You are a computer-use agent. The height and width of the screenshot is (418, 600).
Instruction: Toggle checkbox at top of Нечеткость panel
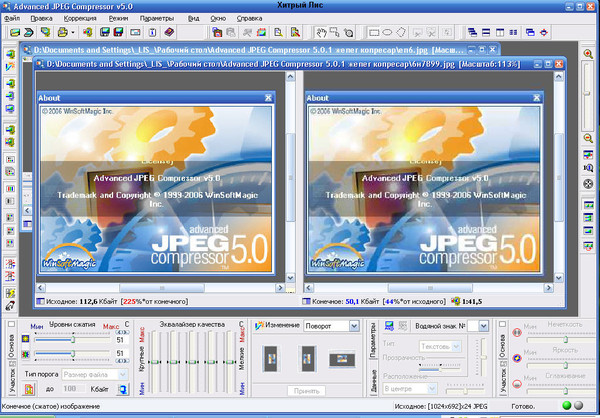(502, 324)
